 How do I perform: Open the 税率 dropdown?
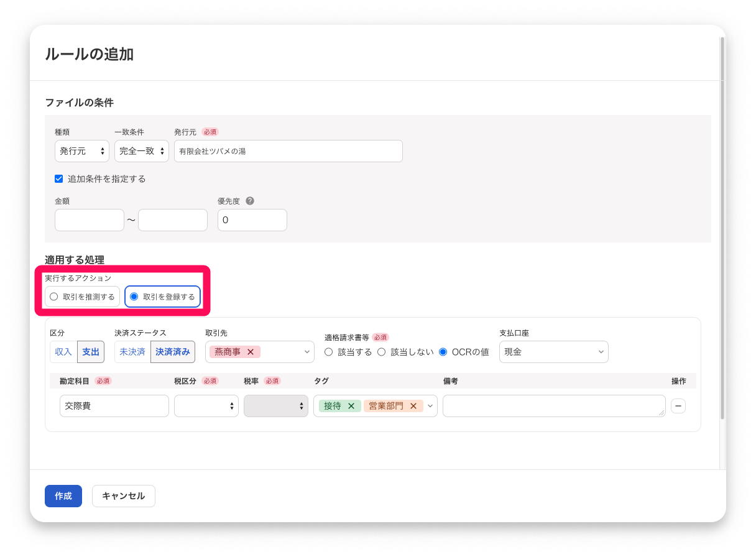[276, 406]
